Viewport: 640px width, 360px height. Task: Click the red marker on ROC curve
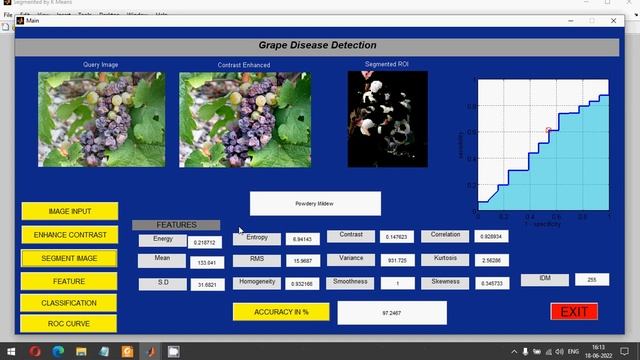pos(548,130)
